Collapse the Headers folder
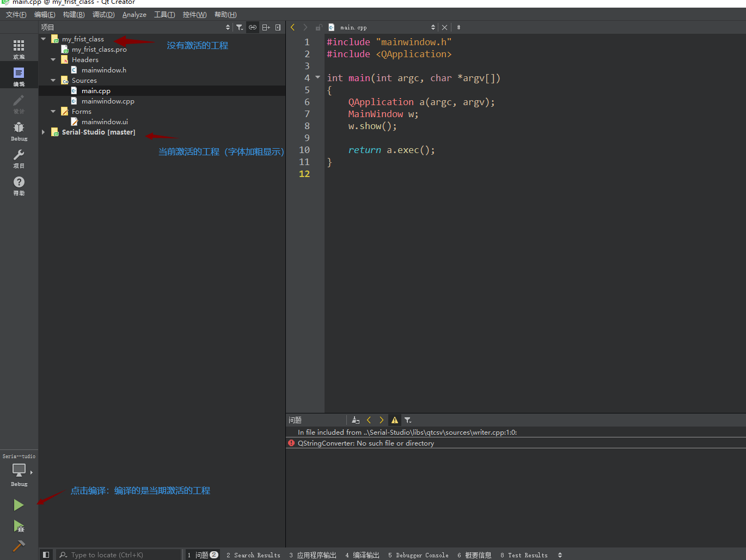The image size is (746, 560). point(53,60)
